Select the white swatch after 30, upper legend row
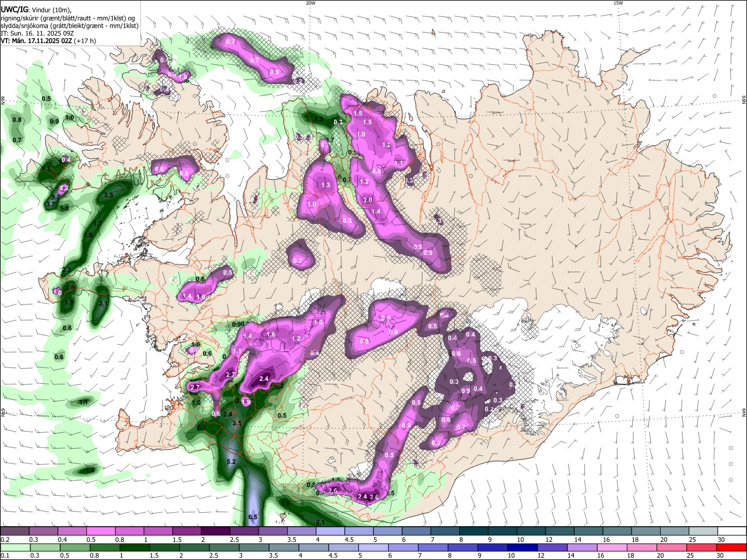The image size is (747, 560). pyautogui.click(x=731, y=531)
